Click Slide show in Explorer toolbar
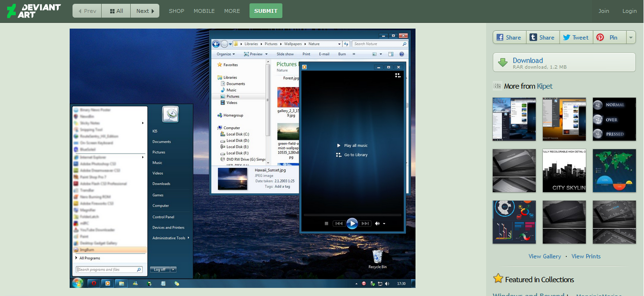The width and height of the screenshot is (644, 296). click(285, 54)
